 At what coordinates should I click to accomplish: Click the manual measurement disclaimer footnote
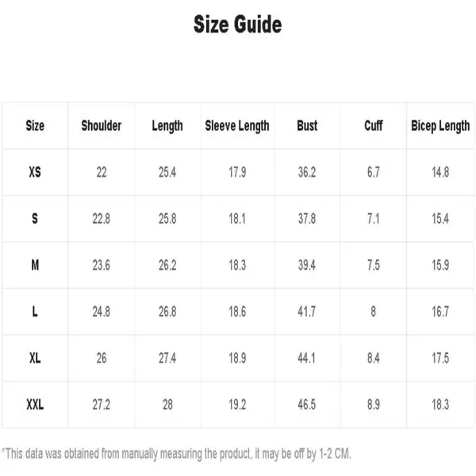(x=177, y=454)
